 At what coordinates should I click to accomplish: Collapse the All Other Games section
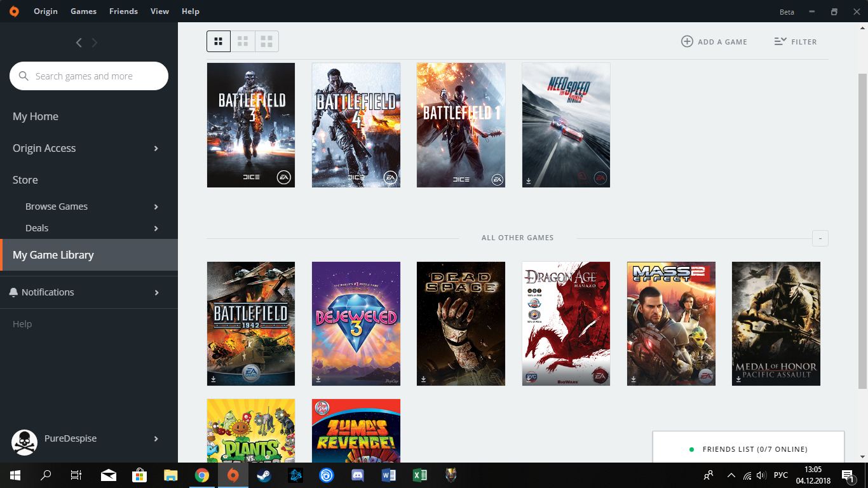point(820,238)
